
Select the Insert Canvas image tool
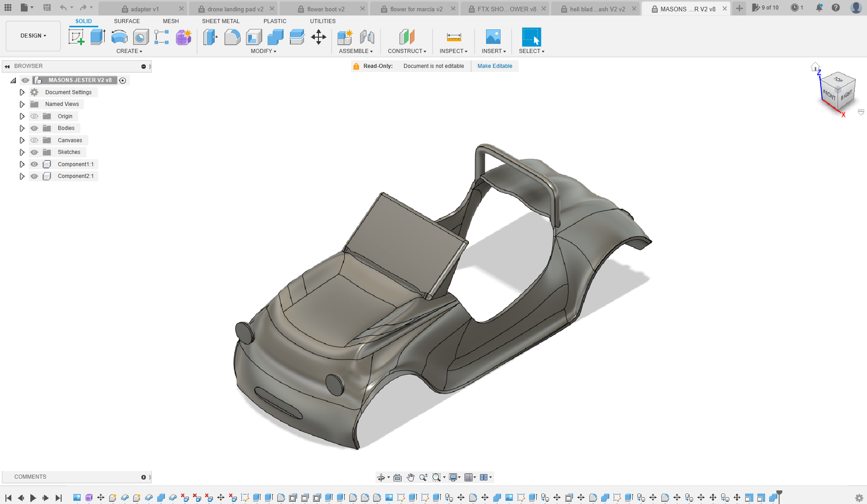coord(493,37)
